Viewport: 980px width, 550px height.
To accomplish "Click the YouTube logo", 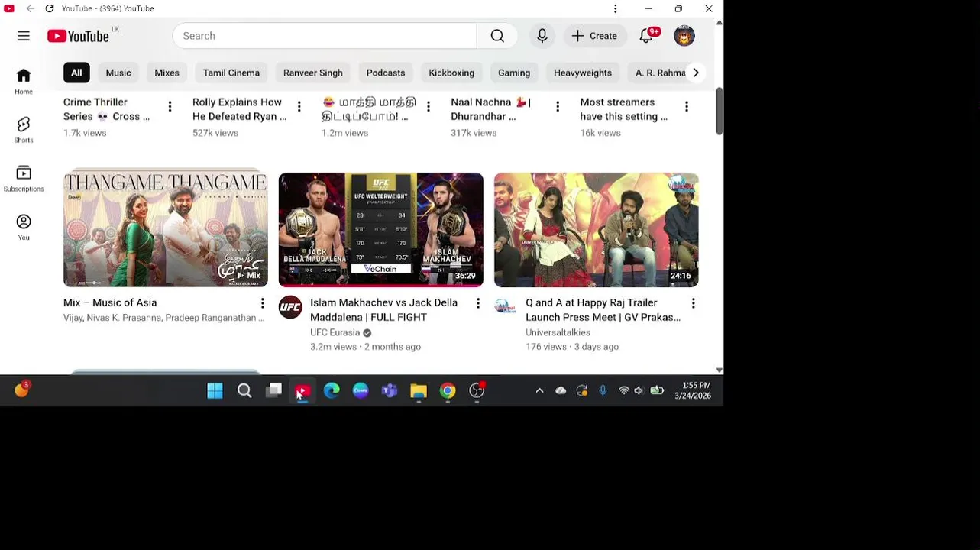I will point(78,36).
